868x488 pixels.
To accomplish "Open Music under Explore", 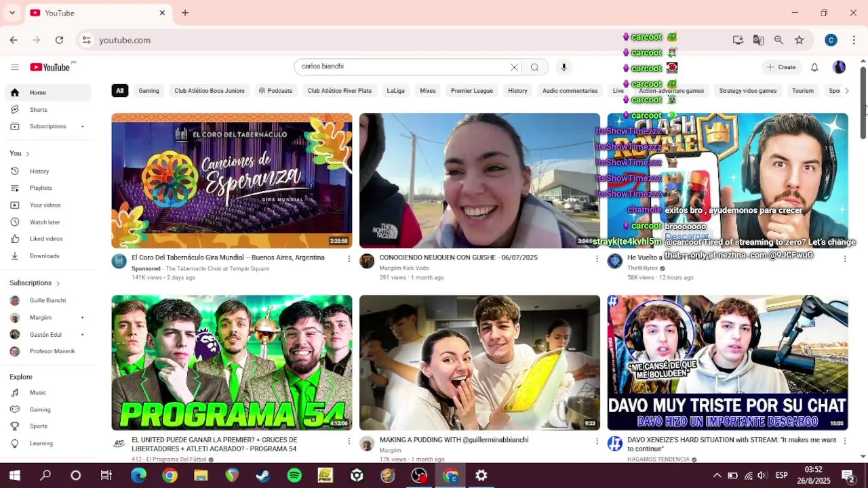I will (x=47, y=393).
